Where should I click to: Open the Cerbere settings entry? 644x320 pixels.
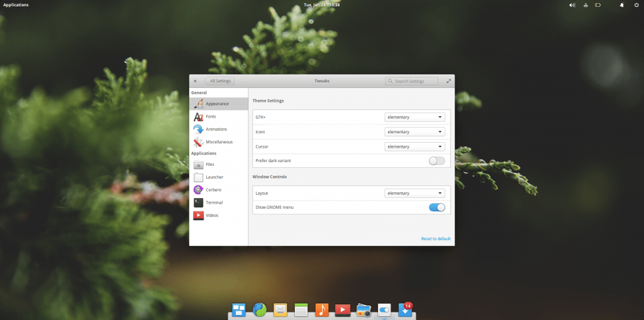tap(213, 190)
